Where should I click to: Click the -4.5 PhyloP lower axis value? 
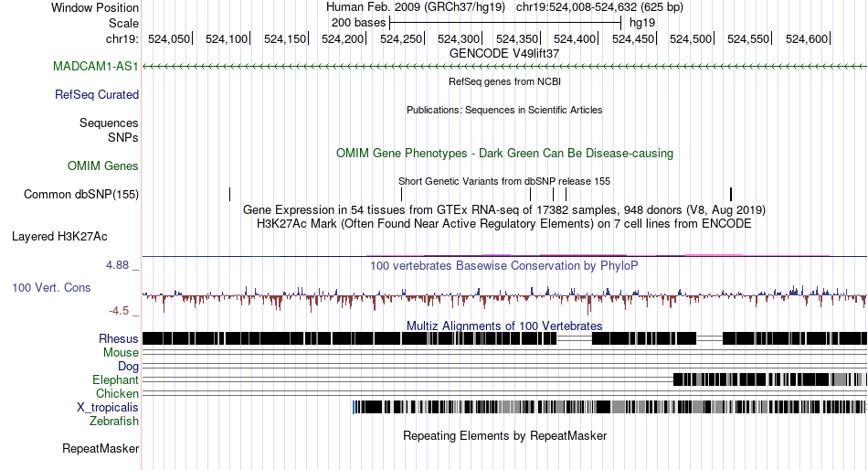[x=119, y=311]
